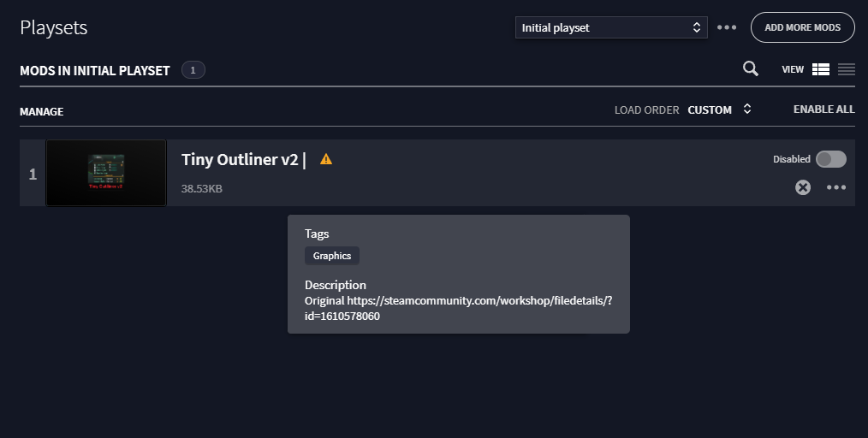Click the sort arrows next to CUSTOM

746,109
